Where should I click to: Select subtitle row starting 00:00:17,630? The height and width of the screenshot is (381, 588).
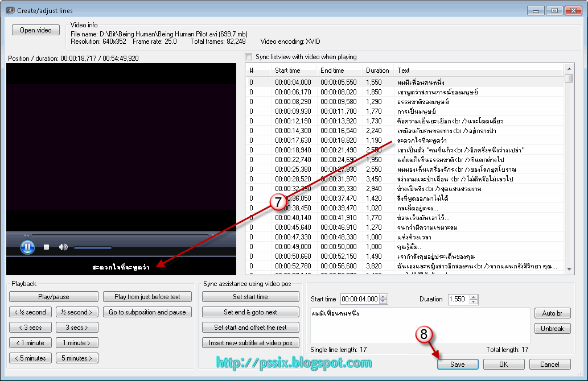405,140
